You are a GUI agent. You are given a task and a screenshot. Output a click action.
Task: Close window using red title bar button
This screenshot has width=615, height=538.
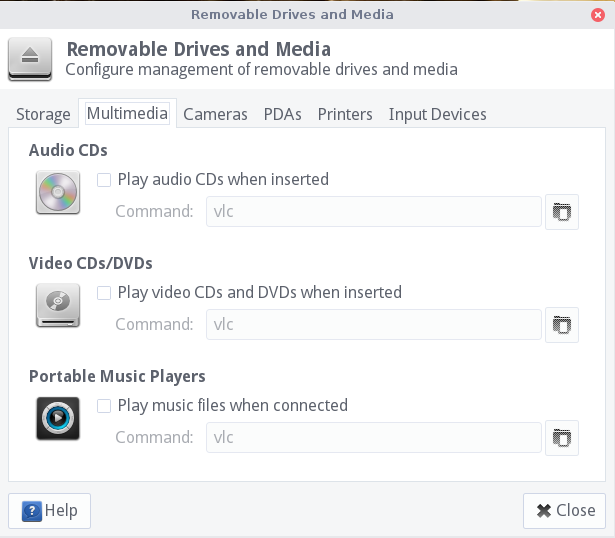(599, 14)
